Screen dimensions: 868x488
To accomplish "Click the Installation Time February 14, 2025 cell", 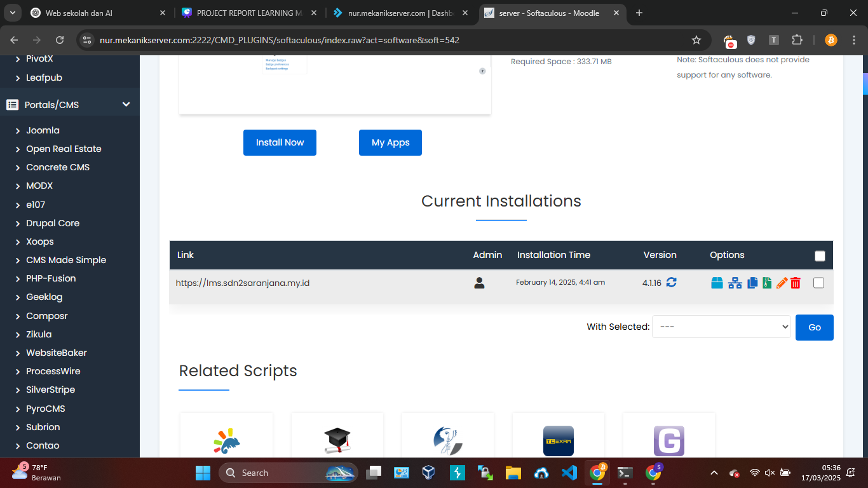I will pos(560,282).
